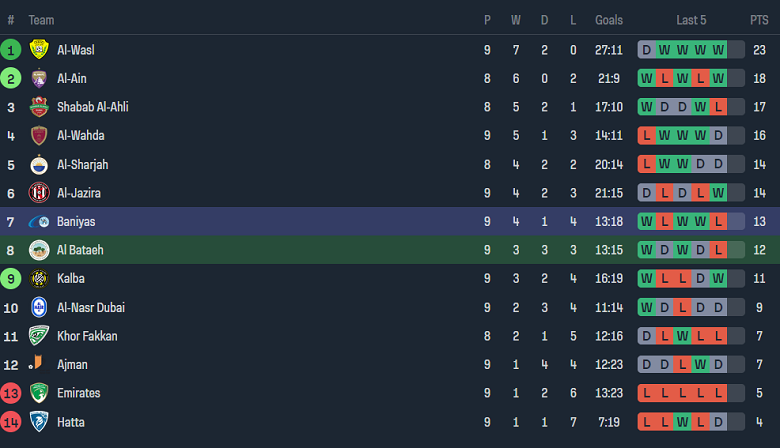Click the green position 1 rank badge
Image resolution: width=780 pixels, height=448 pixels.
point(11,49)
